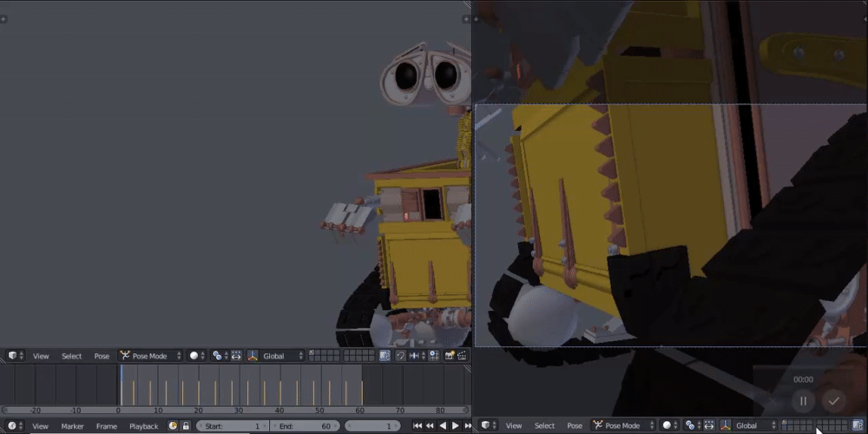Click OpenGL render animation clapper icon
This screenshot has width=868, height=434.
pyautogui.click(x=462, y=356)
